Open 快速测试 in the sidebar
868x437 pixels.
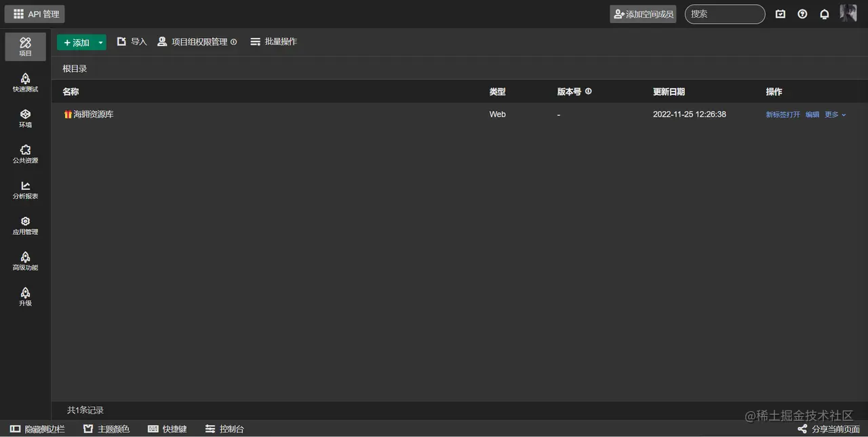pos(25,83)
